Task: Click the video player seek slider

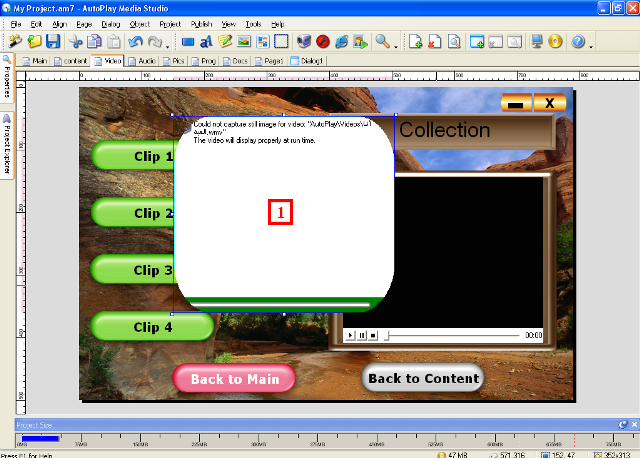Action: tap(450, 335)
